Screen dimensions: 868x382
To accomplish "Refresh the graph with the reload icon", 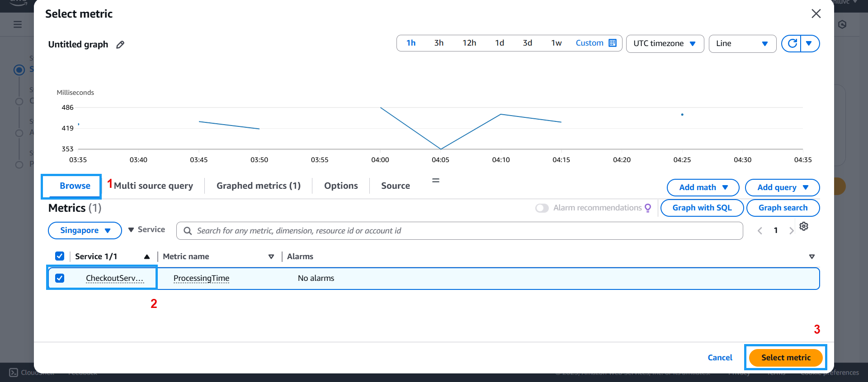I will (792, 43).
